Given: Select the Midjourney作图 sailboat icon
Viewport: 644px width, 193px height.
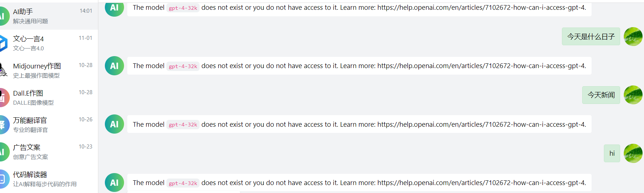Looking at the screenshot, I should (x=4, y=70).
